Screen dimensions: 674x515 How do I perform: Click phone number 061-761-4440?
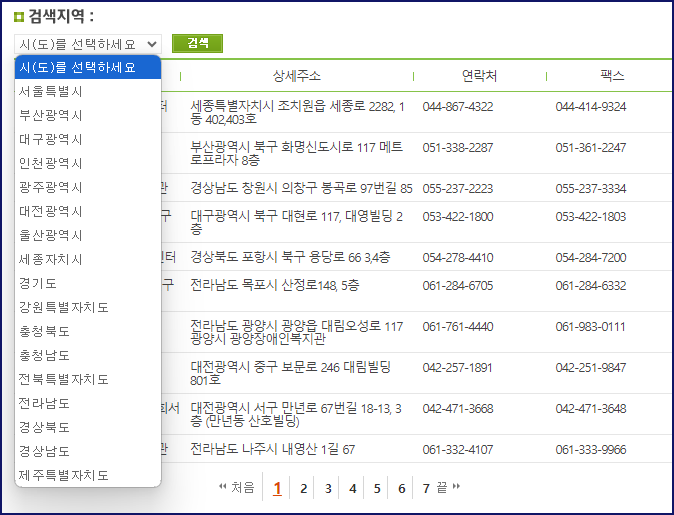[458, 326]
